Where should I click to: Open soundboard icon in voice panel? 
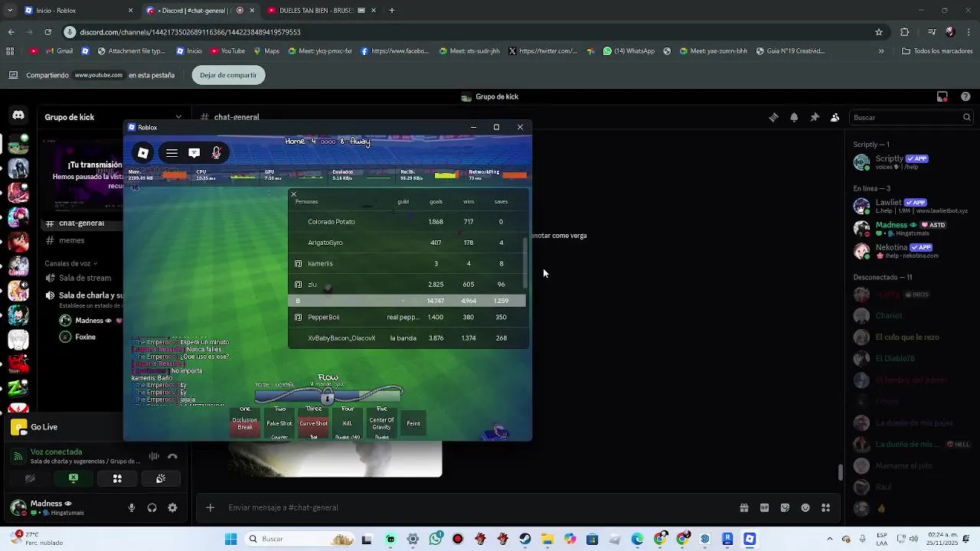point(161,478)
